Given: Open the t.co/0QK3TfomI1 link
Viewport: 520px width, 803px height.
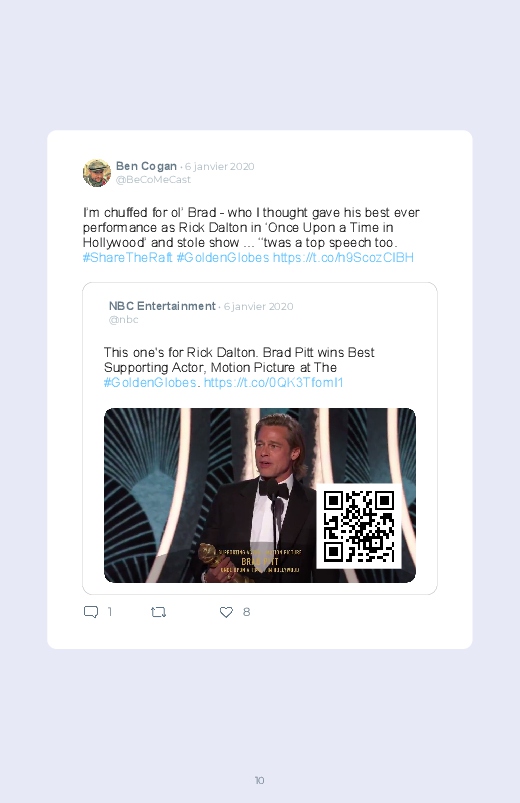Looking at the screenshot, I should pyautogui.click(x=274, y=383).
